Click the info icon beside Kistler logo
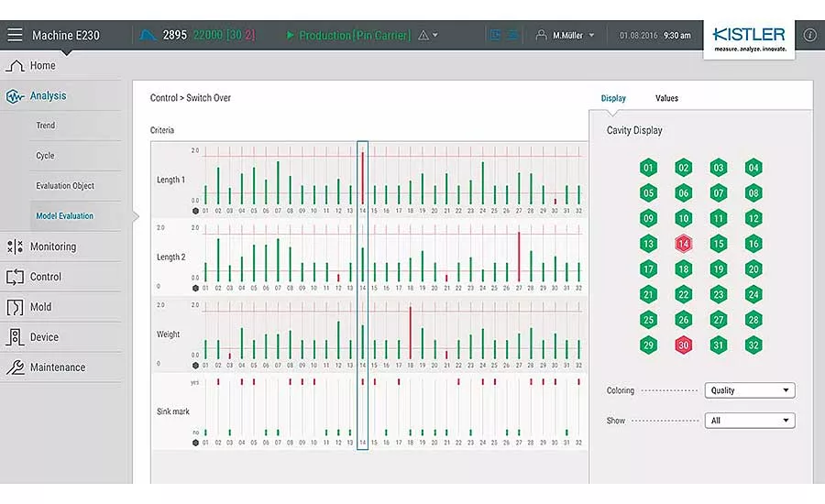The image size is (825, 504). point(809,35)
